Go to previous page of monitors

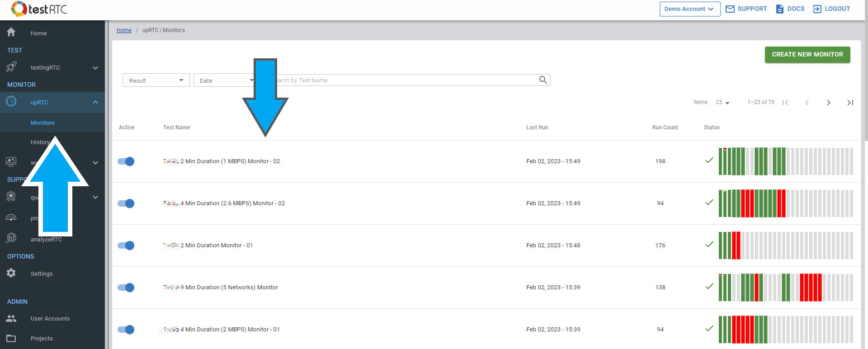click(807, 103)
